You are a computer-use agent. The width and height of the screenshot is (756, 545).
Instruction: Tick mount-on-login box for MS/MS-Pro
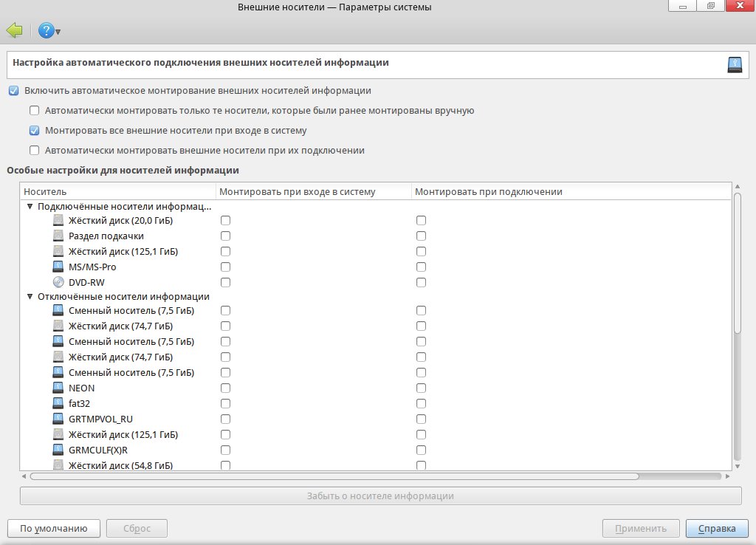[225, 267]
